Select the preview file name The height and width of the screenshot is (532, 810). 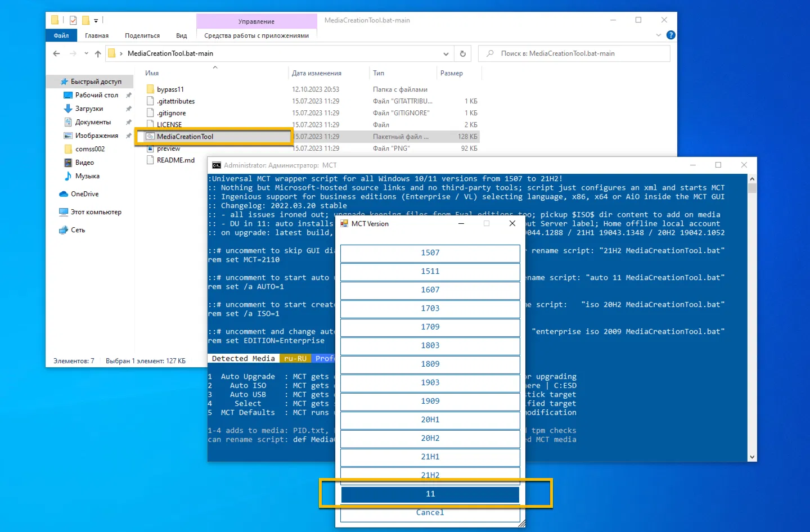(169, 148)
